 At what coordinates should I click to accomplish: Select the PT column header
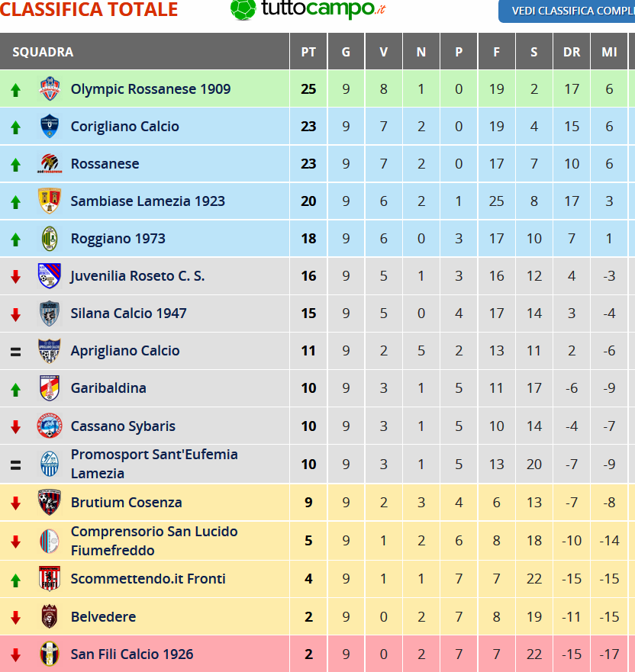click(x=308, y=52)
